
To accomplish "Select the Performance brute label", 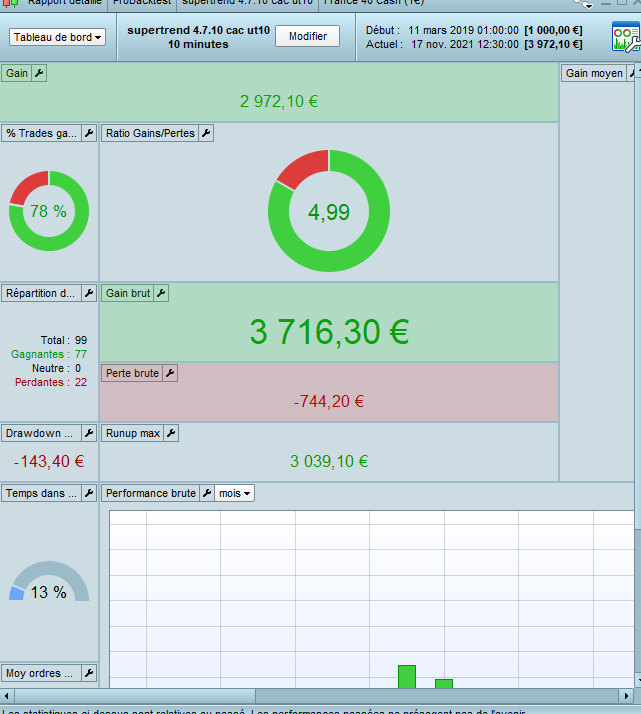I will [151, 493].
